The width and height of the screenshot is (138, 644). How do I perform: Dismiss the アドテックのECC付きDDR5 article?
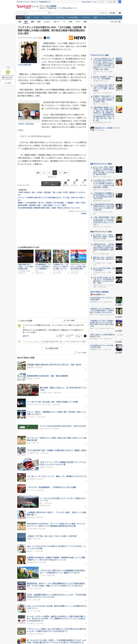[x=86, y=432]
